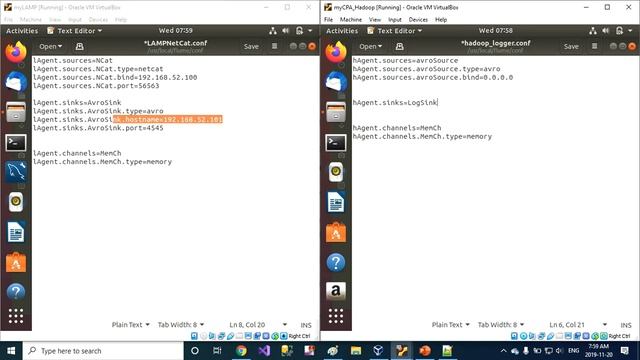Screen dimensions: 640x360
Task: Open Terminal in the myCPA_Hadoop dock
Action: tap(336, 142)
